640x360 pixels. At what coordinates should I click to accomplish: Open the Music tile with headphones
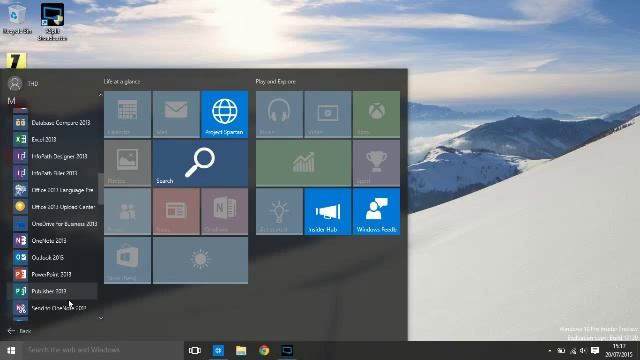(280, 114)
